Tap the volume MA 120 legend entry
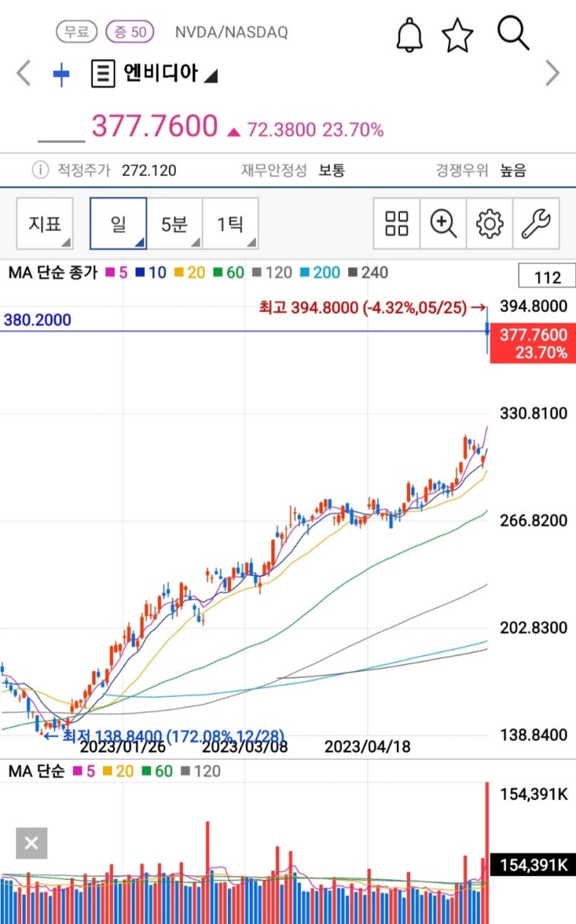 click(x=201, y=771)
